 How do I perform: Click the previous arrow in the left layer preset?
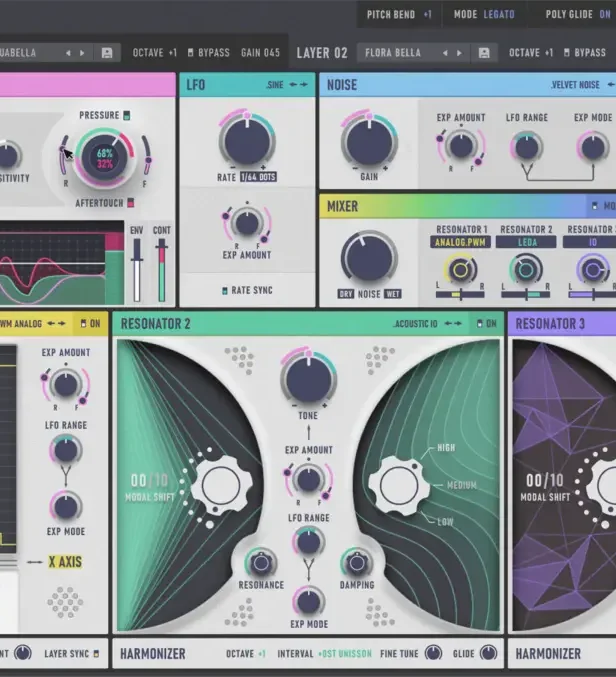(x=68, y=53)
